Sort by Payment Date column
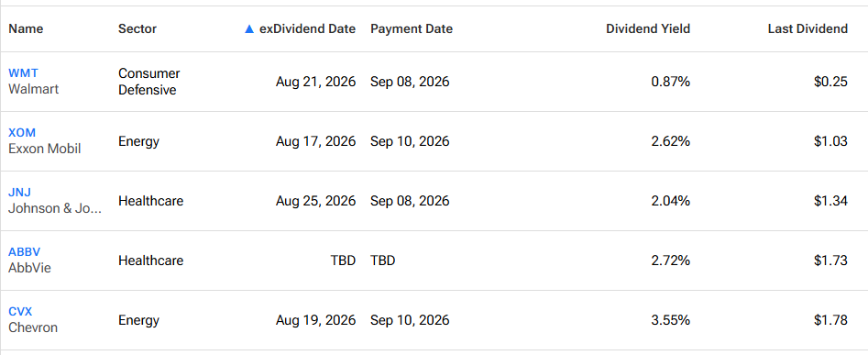 coord(412,28)
